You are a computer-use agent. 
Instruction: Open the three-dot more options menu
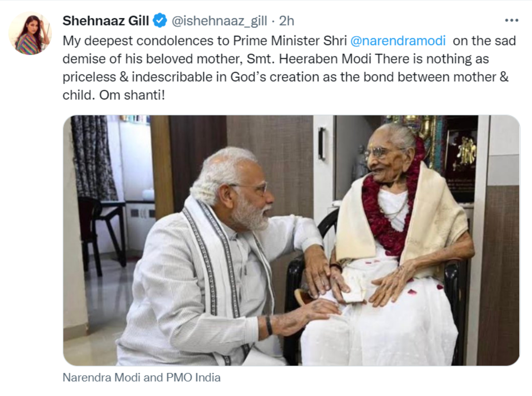(511, 20)
